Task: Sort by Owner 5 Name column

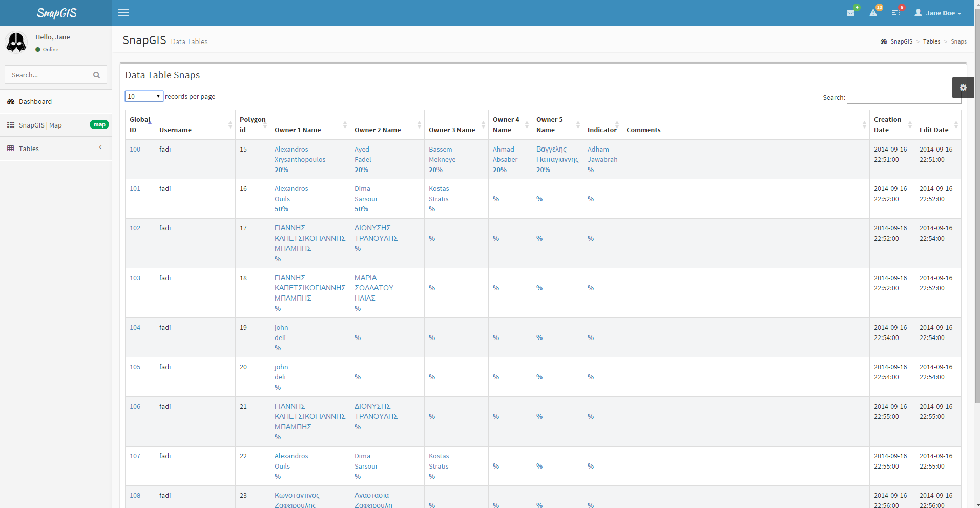Action: click(x=557, y=124)
